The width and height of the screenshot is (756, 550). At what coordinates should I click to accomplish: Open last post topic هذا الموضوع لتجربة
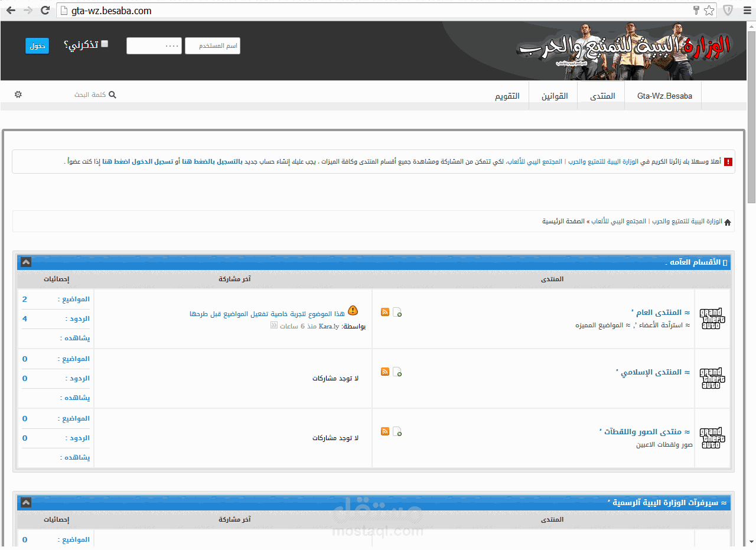(x=267, y=313)
